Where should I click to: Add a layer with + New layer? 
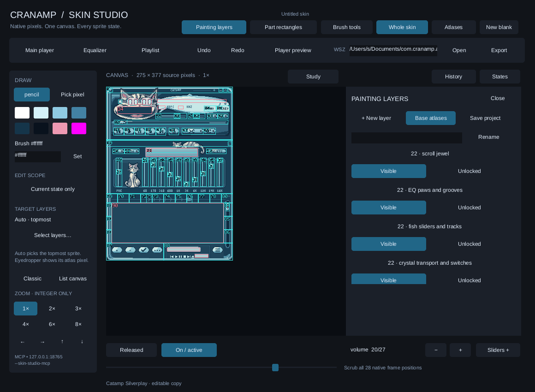(x=376, y=118)
